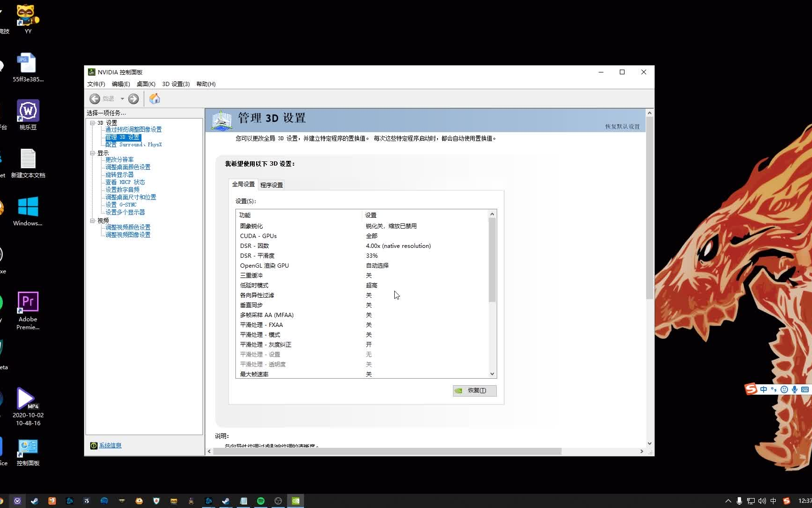This screenshot has height=508, width=812.
Task: Select the 三重缓冲 setting row
Action: point(362,276)
